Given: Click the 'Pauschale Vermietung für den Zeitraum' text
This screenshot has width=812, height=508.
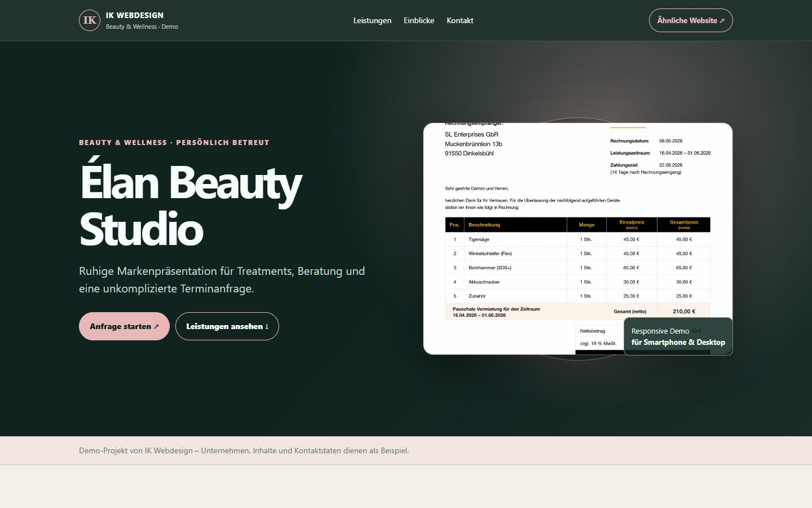Looking at the screenshot, I should pyautogui.click(x=496, y=309).
